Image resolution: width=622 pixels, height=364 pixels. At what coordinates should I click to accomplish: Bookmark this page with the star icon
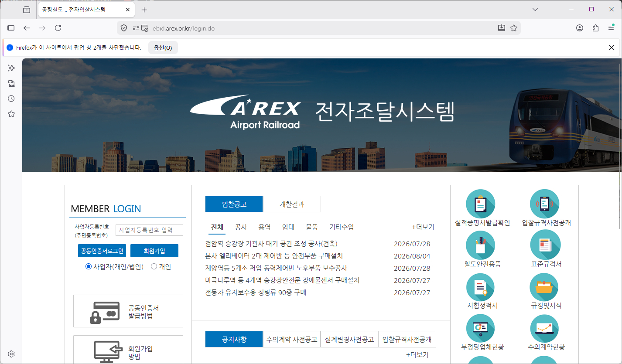[x=514, y=28]
